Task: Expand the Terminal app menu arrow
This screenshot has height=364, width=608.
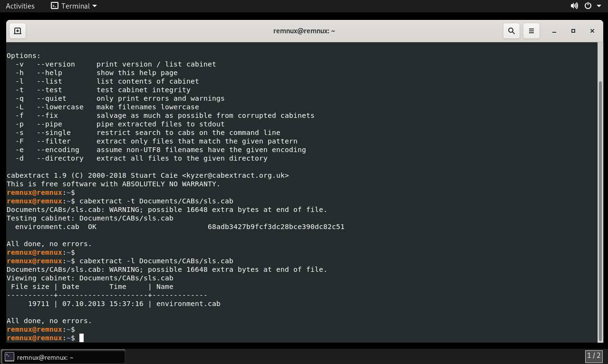Action: point(94,6)
